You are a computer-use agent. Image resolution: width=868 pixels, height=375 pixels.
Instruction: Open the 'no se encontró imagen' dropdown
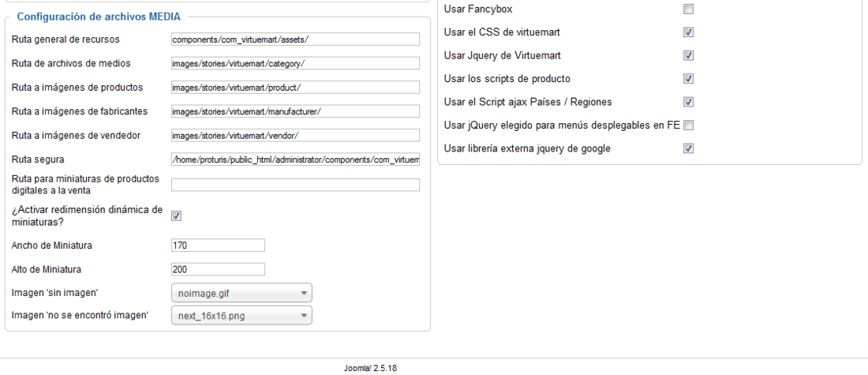click(x=242, y=316)
